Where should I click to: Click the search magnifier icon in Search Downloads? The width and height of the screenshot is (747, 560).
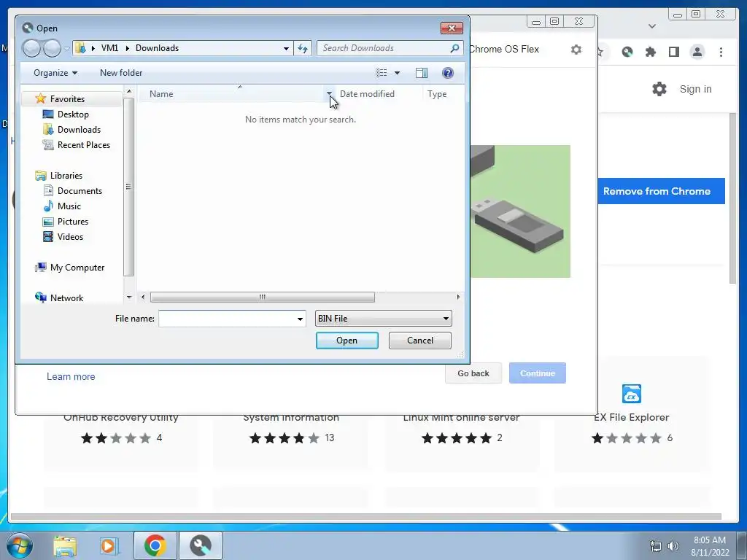pos(454,48)
